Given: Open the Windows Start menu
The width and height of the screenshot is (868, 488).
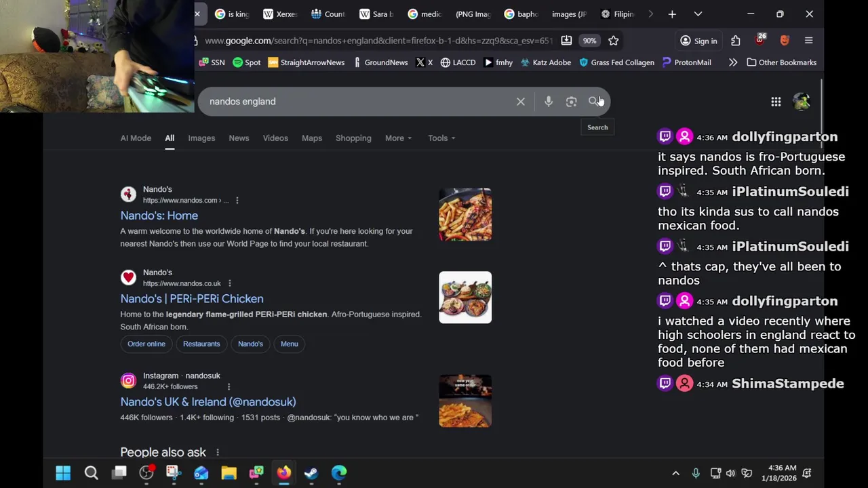Looking at the screenshot, I should [x=63, y=472].
